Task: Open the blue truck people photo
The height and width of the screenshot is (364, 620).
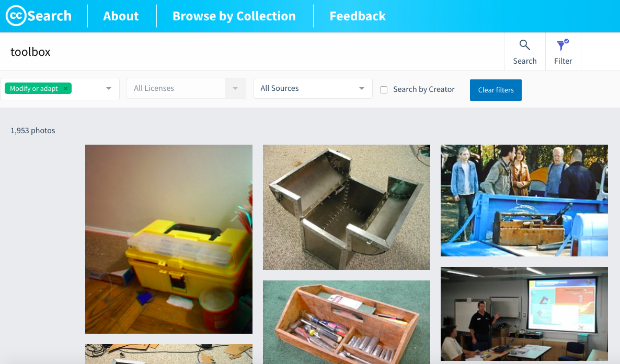Action: [x=524, y=201]
